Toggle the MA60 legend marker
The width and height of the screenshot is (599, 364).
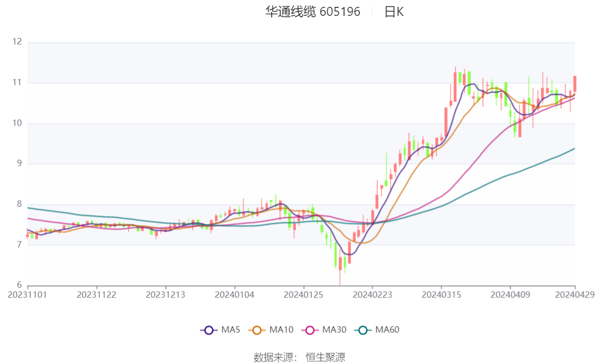(363, 330)
